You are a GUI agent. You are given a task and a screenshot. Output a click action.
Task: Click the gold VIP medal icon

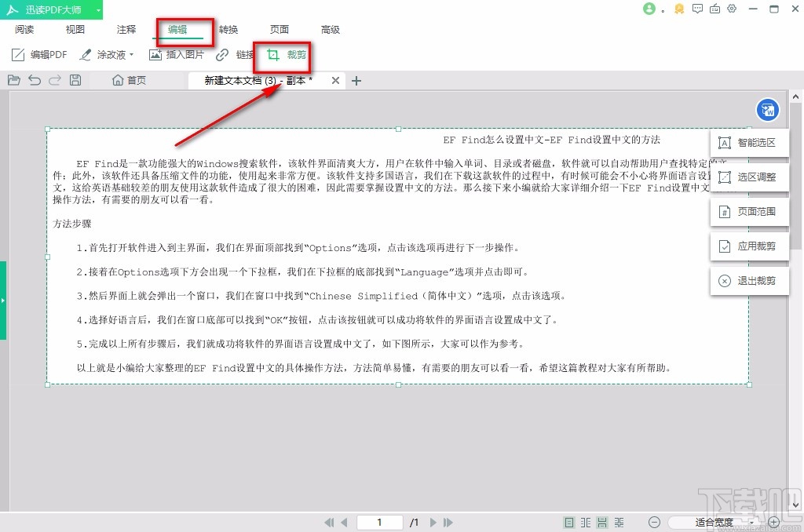point(679,9)
